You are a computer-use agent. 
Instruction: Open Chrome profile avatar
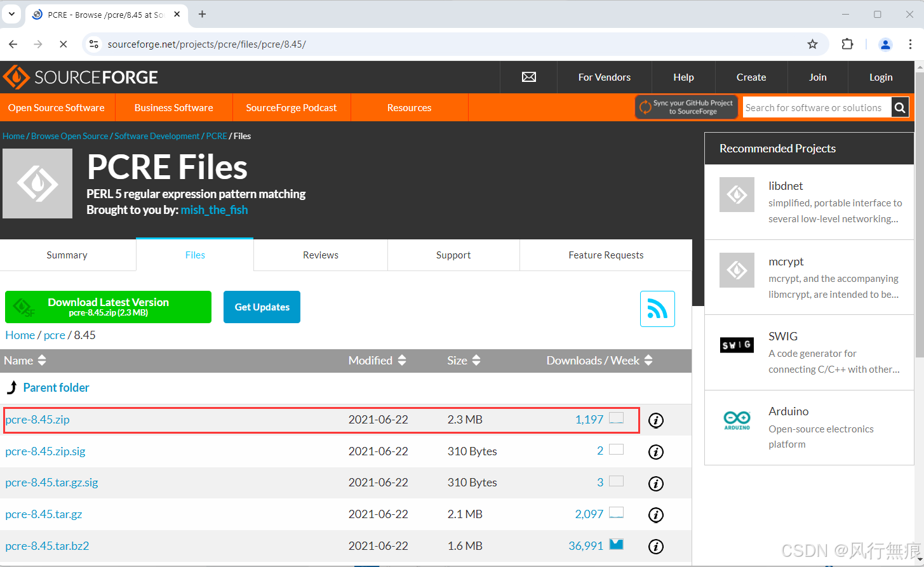point(885,44)
